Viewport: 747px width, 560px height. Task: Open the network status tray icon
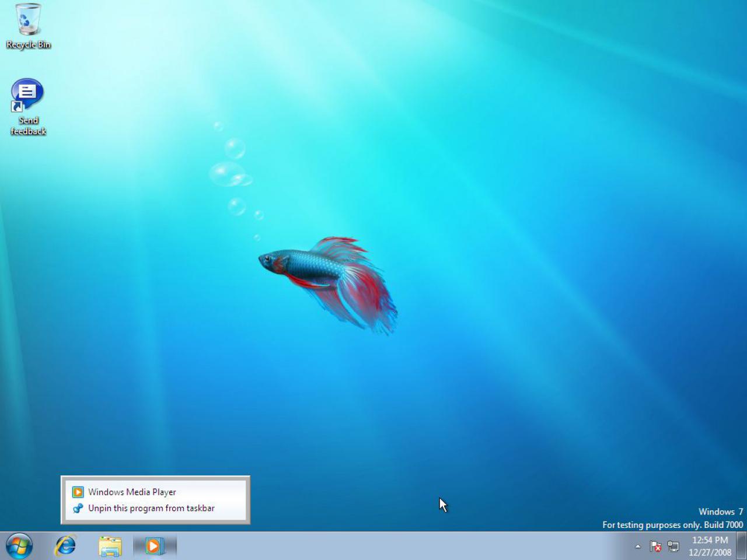[673, 547]
